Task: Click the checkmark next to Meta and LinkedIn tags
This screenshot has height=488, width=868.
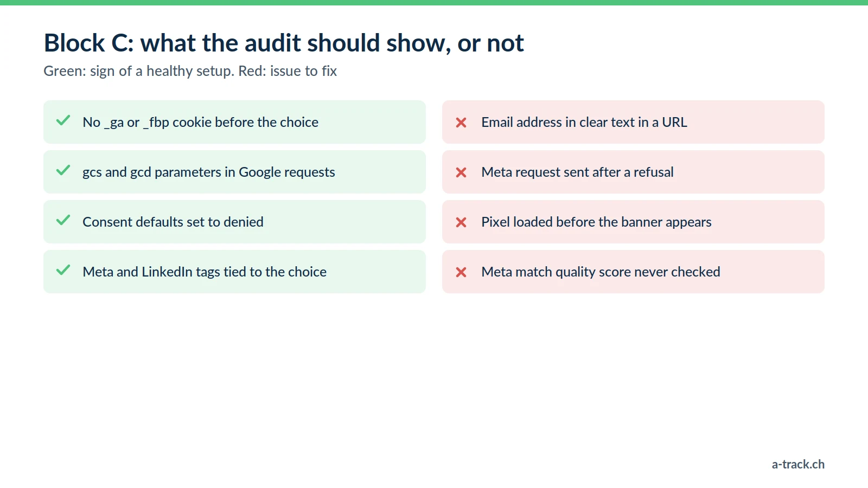Action: (63, 270)
